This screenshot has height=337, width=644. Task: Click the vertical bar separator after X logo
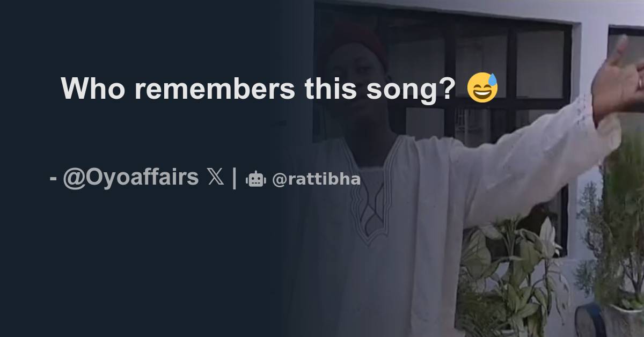point(235,178)
